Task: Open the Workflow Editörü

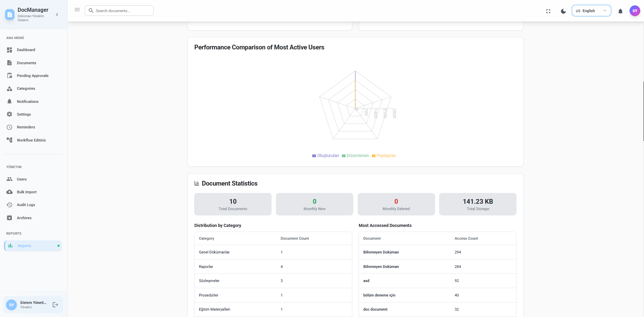Action: 31,140
